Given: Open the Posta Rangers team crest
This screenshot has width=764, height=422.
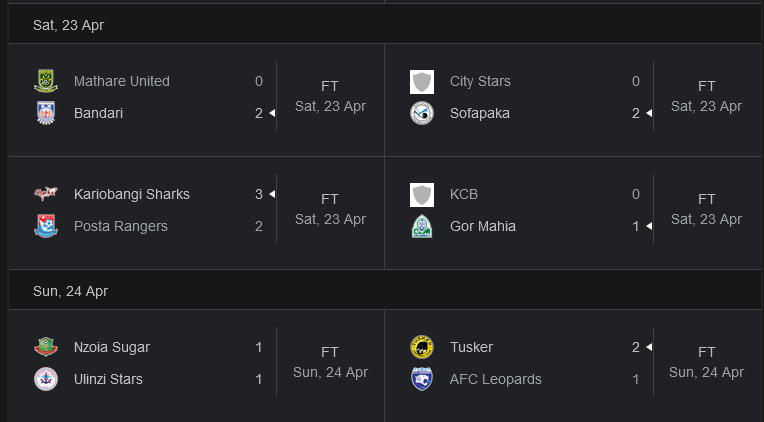Looking at the screenshot, I should coord(46,226).
